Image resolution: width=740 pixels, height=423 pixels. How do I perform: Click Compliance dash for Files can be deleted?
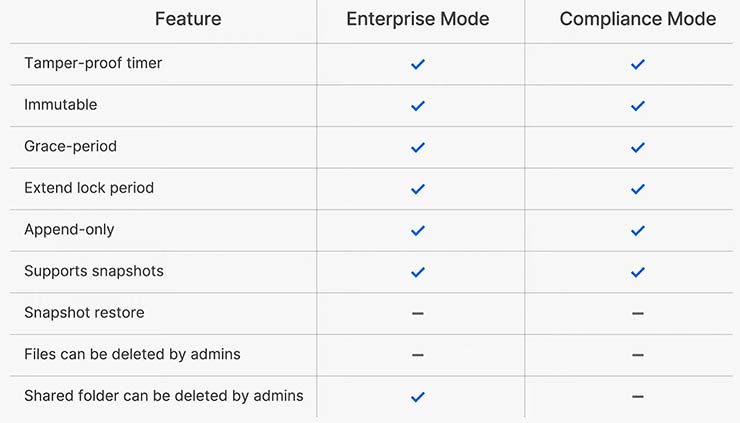[x=638, y=355]
